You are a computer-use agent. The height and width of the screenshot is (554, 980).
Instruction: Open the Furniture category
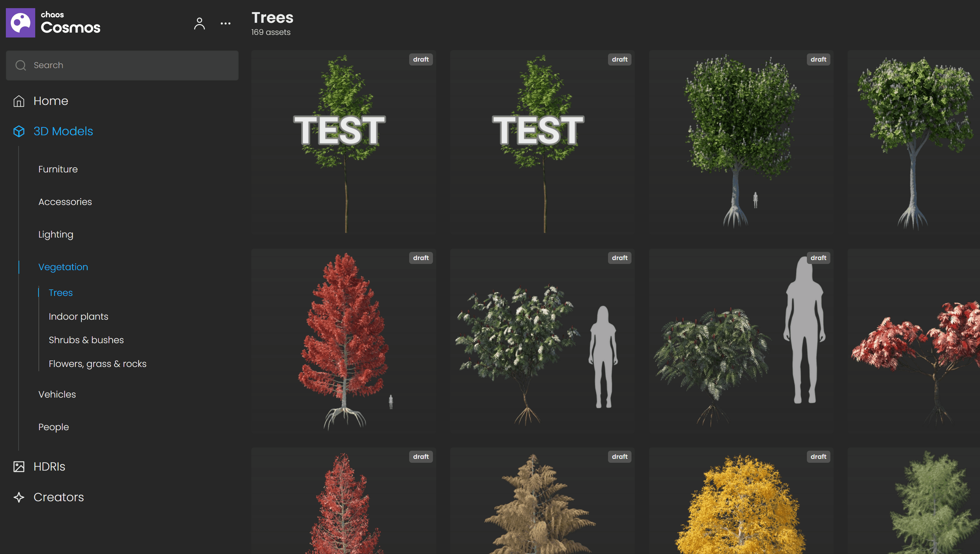[x=58, y=169]
